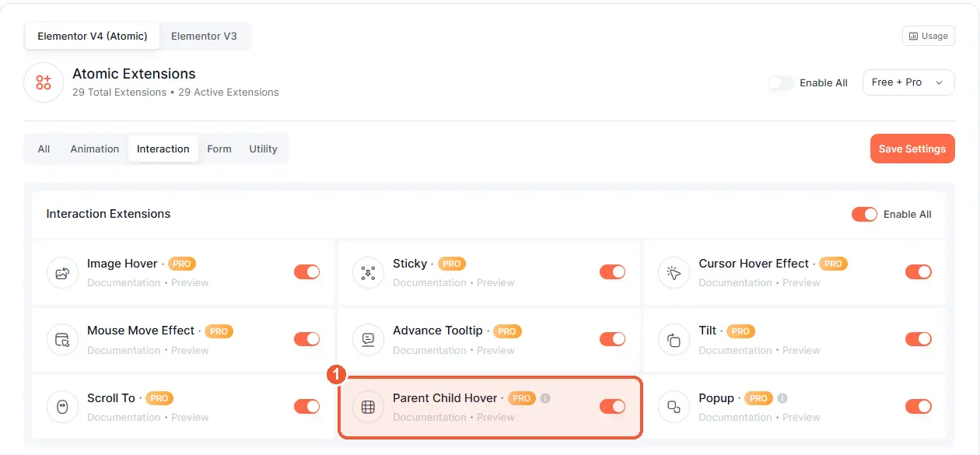The width and height of the screenshot is (980, 455).
Task: Toggle Enable All for Interaction Extensions
Action: [x=864, y=214]
